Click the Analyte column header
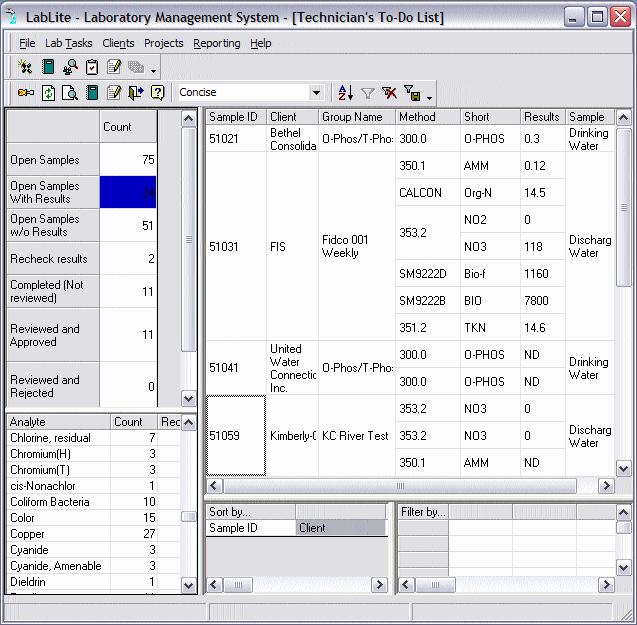Image resolution: width=637 pixels, height=625 pixels. tap(58, 422)
